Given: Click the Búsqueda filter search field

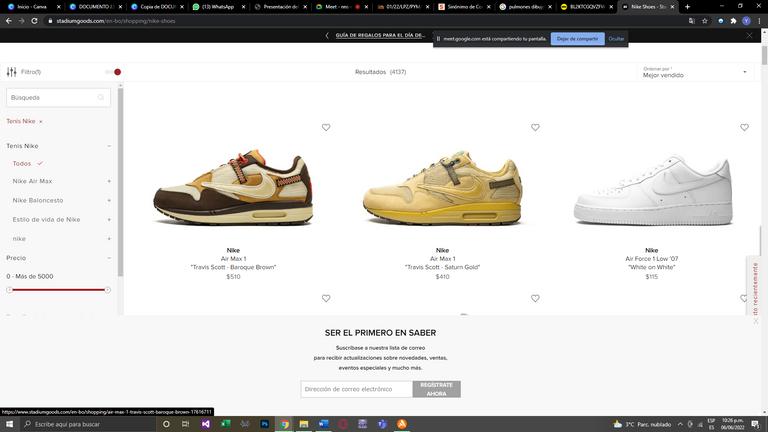Looking at the screenshot, I should click(x=58, y=97).
